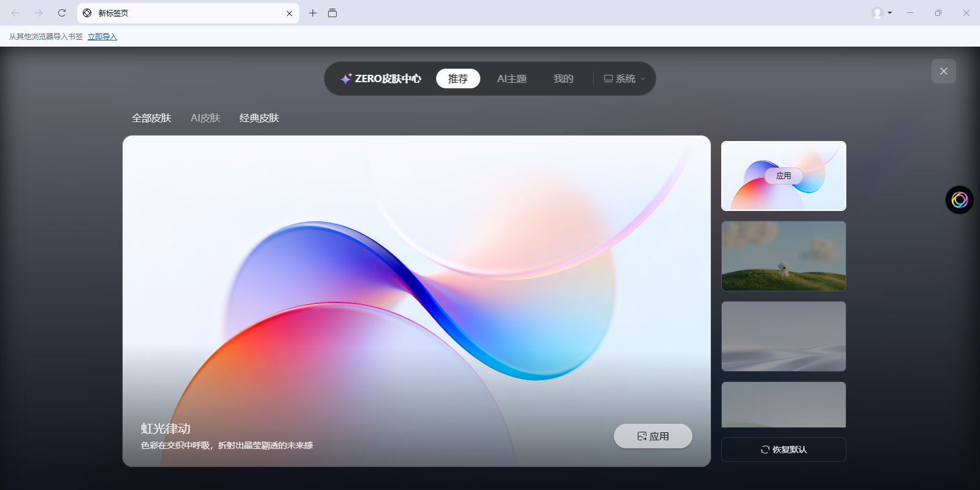Filter by AI皮肤 category

point(205,118)
